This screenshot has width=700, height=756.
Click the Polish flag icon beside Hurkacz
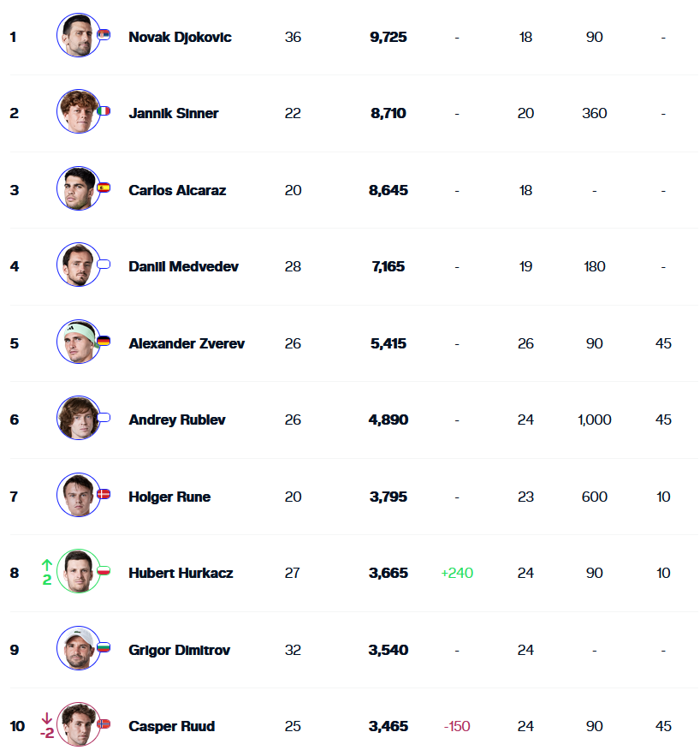pyautogui.click(x=104, y=570)
